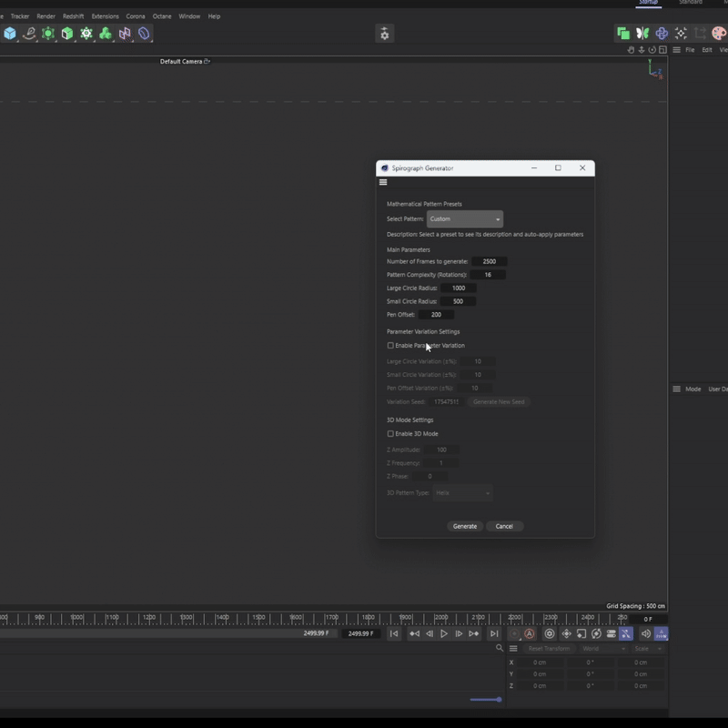The height and width of the screenshot is (728, 728).
Task: Enable Parameter Variation checkbox
Action: click(390, 346)
